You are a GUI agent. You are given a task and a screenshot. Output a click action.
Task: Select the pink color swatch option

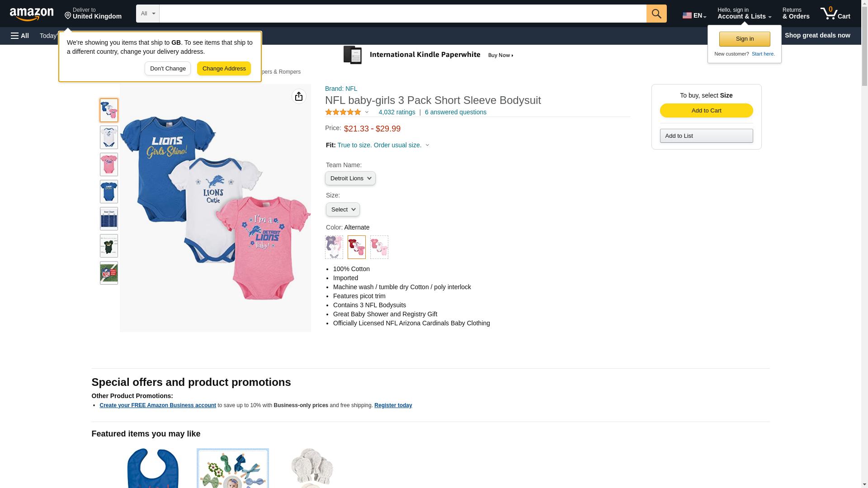379,247
